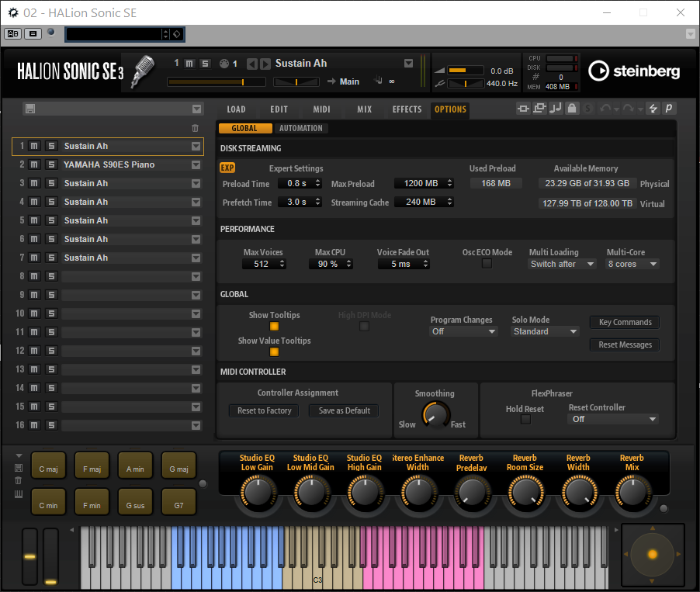Enable the Osc ECO Mode checkbox
Viewport: 700px width, 592px height.
pos(487,264)
